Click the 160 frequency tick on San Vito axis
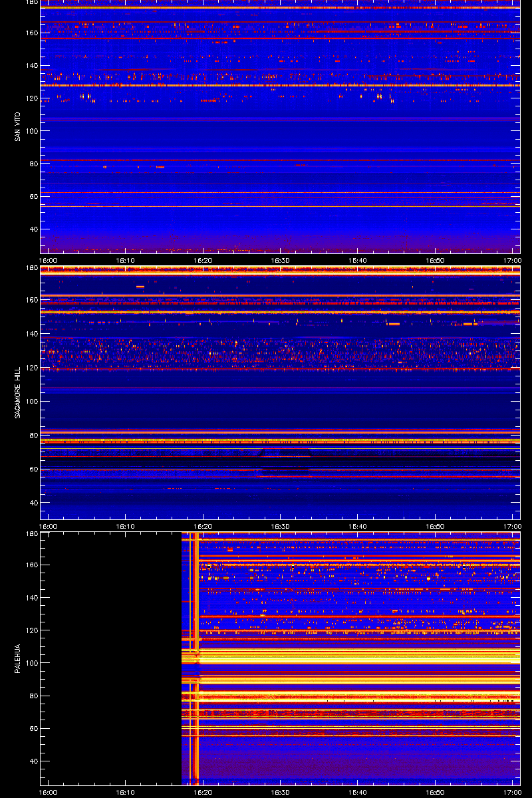The height and width of the screenshot is (798, 532). coord(31,33)
